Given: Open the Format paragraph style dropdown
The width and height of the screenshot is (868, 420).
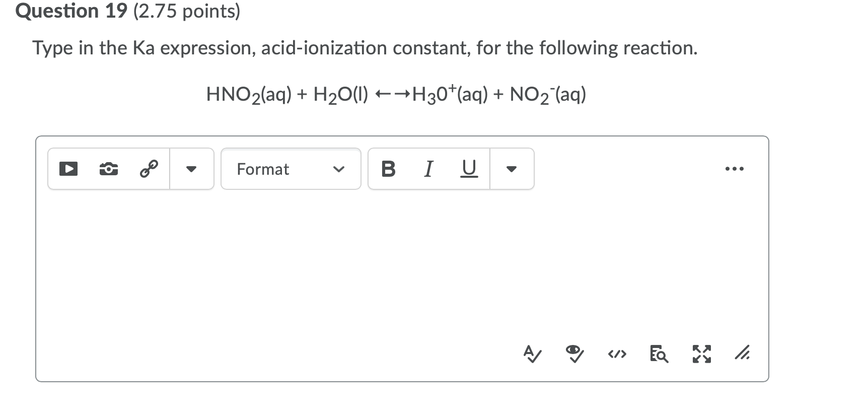Looking at the screenshot, I should tap(290, 169).
